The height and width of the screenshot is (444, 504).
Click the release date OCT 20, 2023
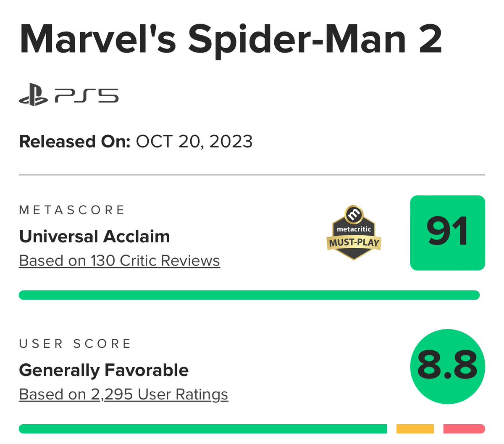point(194,142)
